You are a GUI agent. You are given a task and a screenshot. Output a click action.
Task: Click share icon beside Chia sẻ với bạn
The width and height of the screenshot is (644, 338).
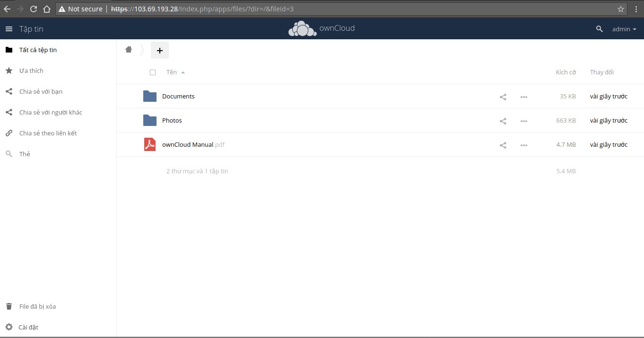point(9,91)
